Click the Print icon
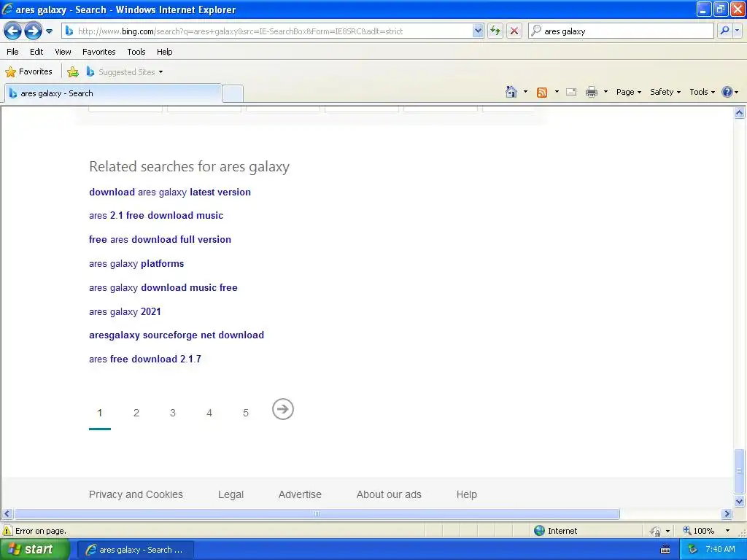Image resolution: width=747 pixels, height=560 pixels. click(591, 92)
